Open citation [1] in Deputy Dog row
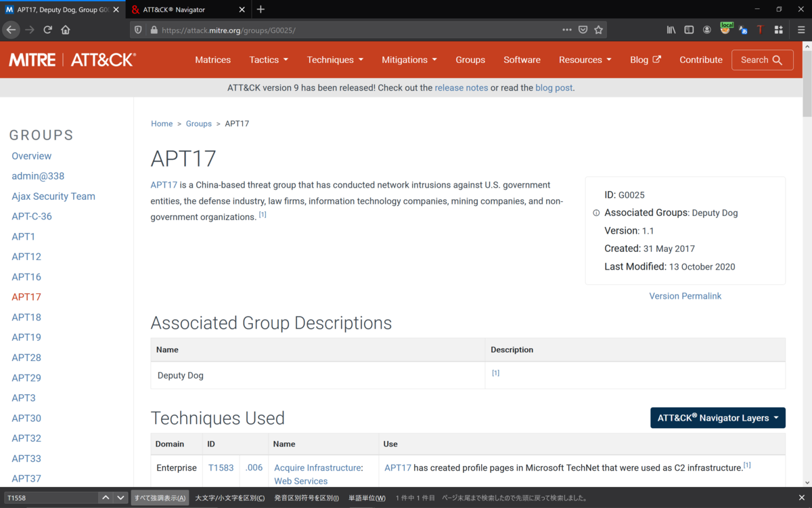The image size is (812, 508). (495, 373)
